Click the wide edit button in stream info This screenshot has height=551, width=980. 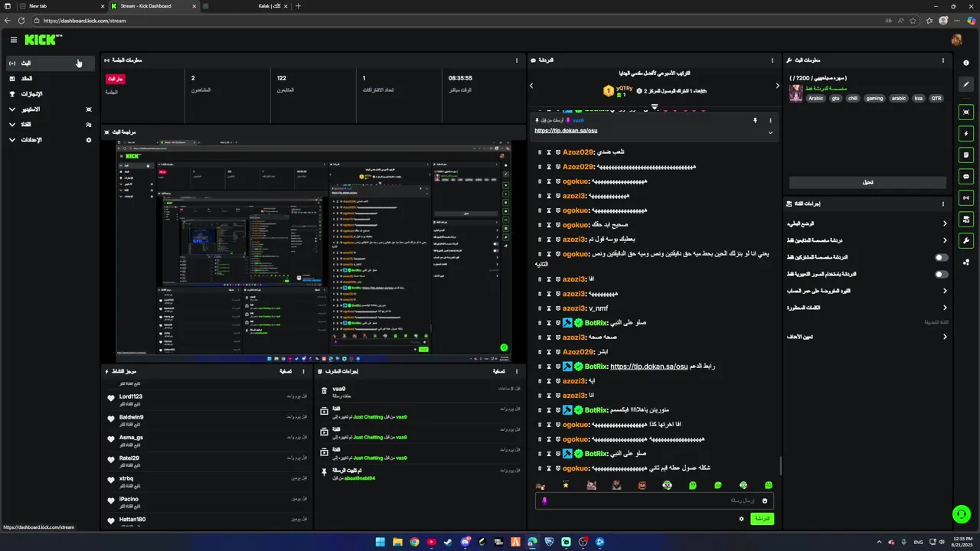(867, 182)
